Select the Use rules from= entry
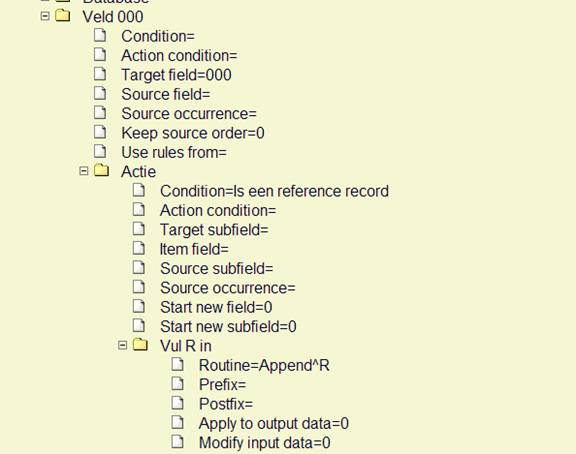 coord(174,152)
